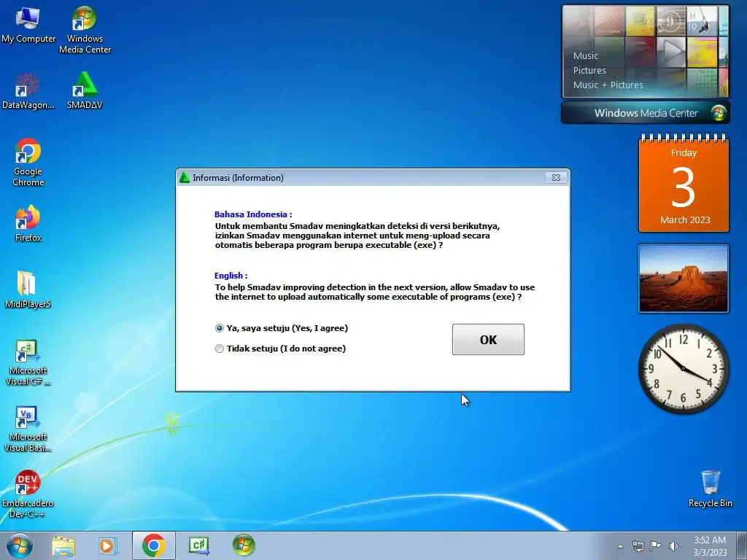Confirm with the OK button

tap(488, 340)
